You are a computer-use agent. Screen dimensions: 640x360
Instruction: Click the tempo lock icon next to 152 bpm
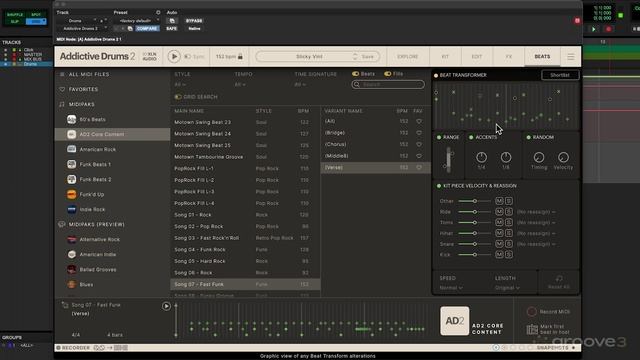click(x=240, y=57)
